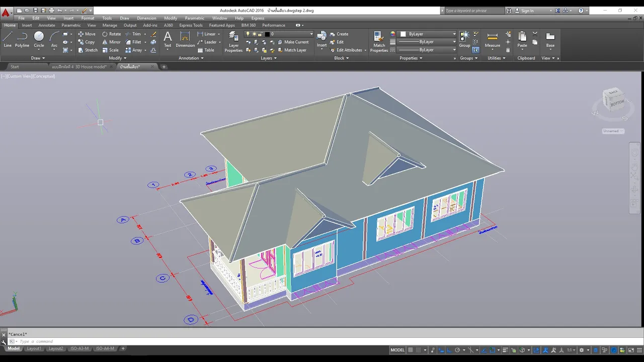Click MODEL space button in status bar
644x362 pixels.
click(397, 350)
